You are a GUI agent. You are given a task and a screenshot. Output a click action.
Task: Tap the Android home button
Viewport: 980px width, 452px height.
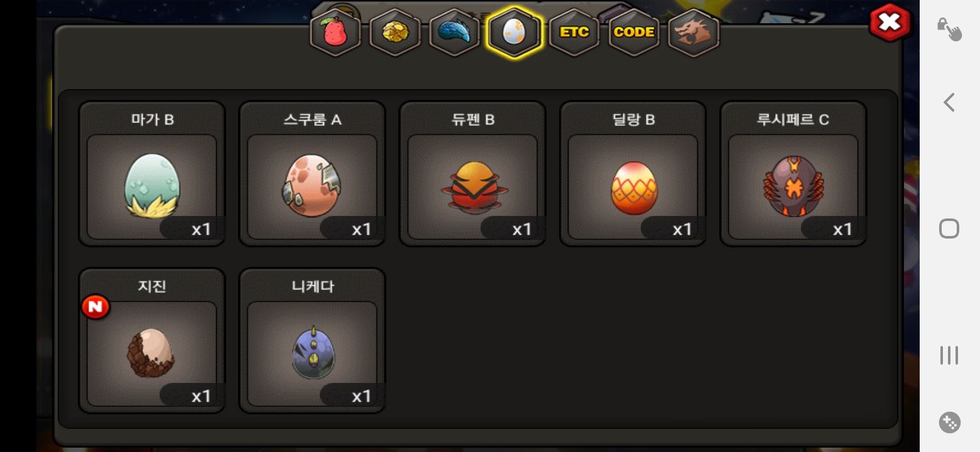point(949,229)
